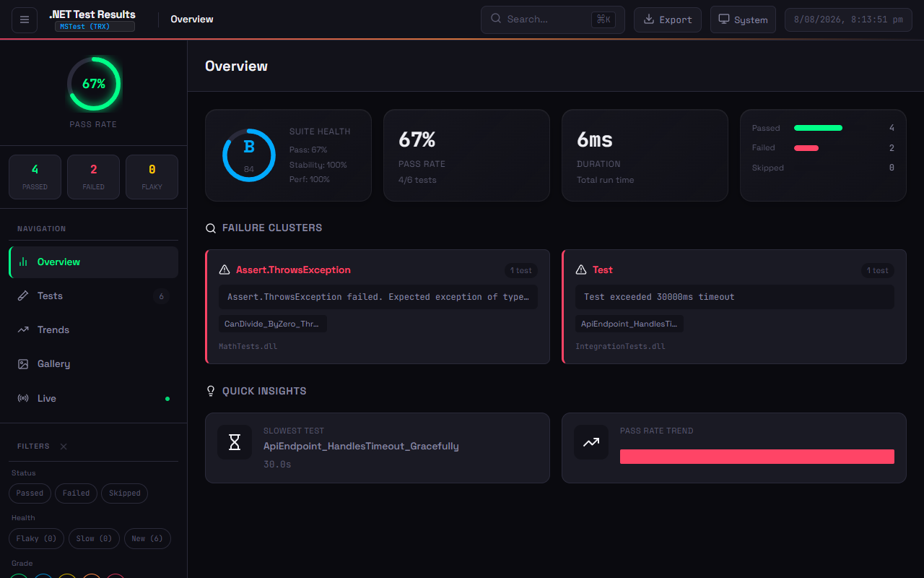This screenshot has height=578, width=924.
Task: Open the hamburger menu in the header
Action: click(24, 20)
